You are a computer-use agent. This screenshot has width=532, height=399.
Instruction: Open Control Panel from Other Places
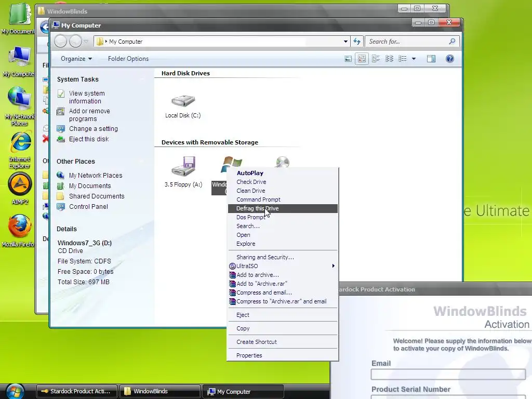coord(88,207)
